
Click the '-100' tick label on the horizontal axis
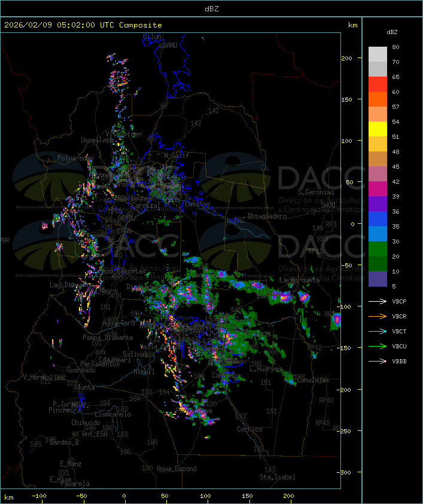[x=39, y=496]
